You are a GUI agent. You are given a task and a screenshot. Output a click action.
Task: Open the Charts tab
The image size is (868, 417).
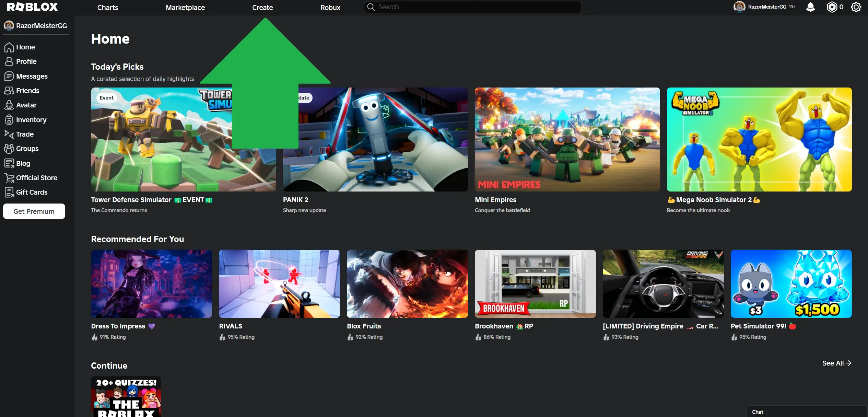click(108, 8)
